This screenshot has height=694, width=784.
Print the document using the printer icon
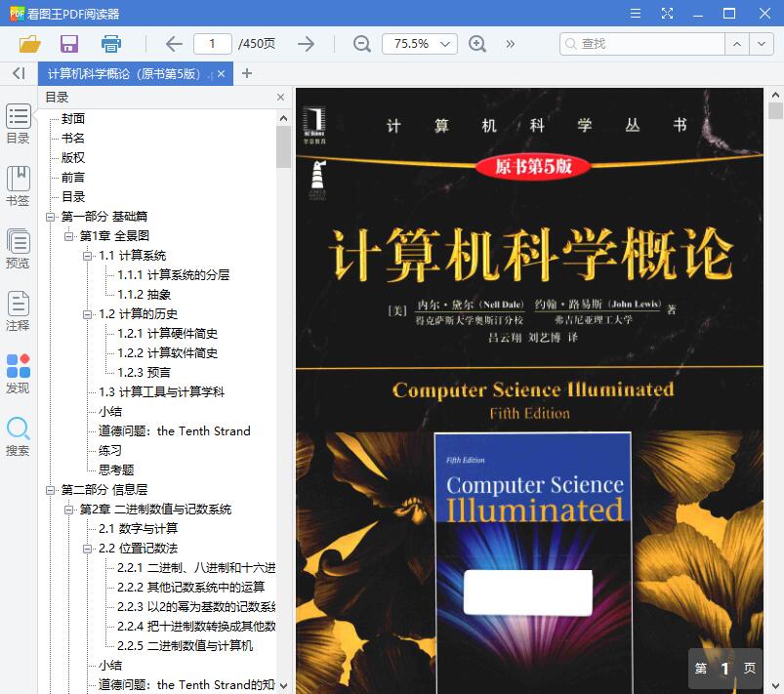[x=110, y=44]
